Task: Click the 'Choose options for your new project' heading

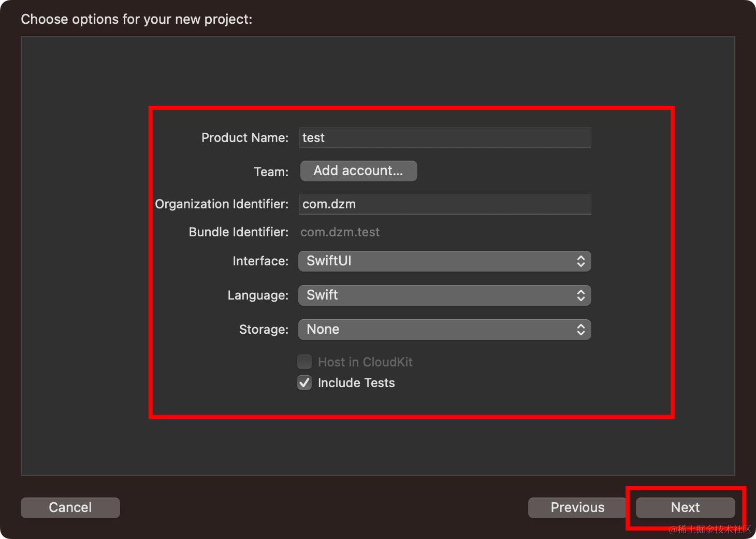Action: click(137, 19)
